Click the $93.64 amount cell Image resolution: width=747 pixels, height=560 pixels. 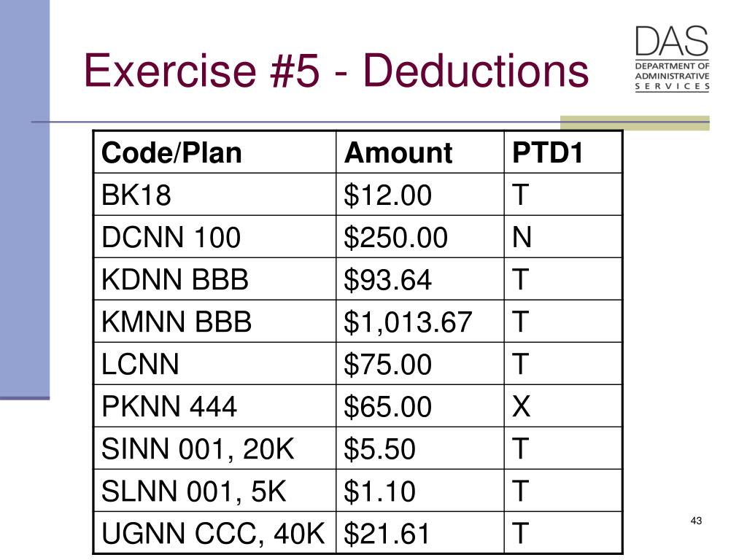[x=419, y=279]
